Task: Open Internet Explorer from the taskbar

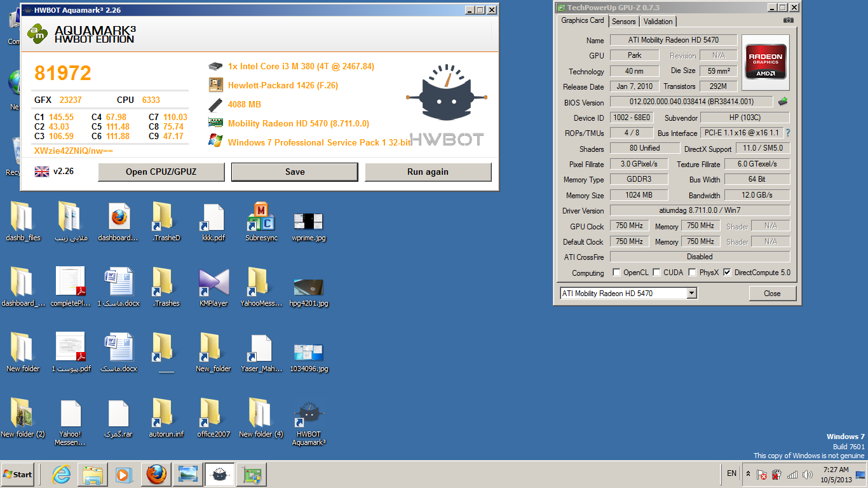Action: click(x=62, y=475)
